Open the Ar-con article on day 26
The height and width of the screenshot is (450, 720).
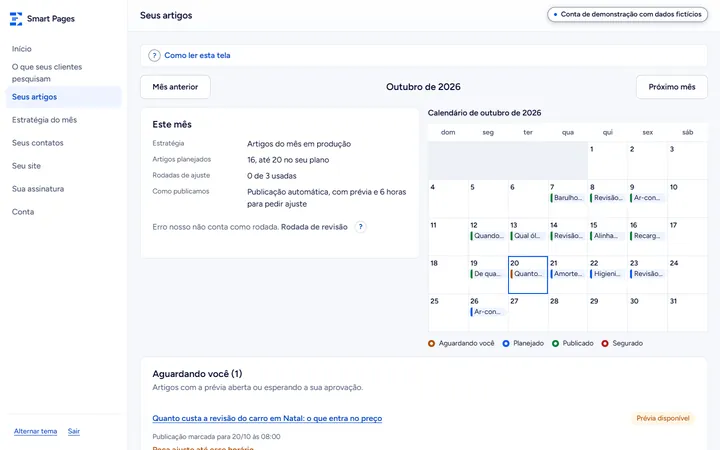pyautogui.click(x=488, y=312)
